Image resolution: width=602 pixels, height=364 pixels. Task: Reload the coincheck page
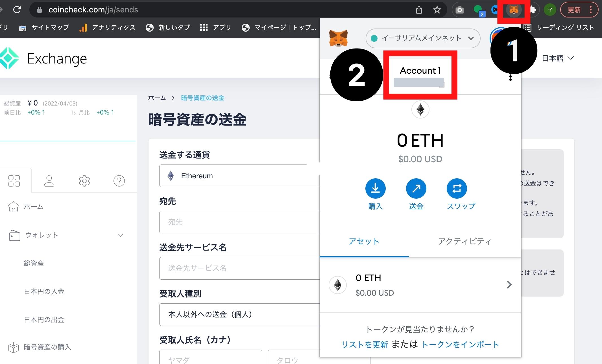pos(17,10)
